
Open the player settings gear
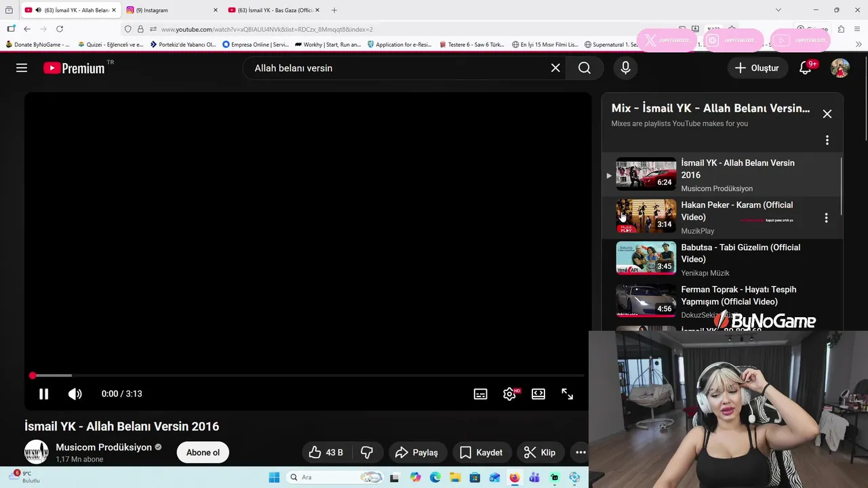509,394
